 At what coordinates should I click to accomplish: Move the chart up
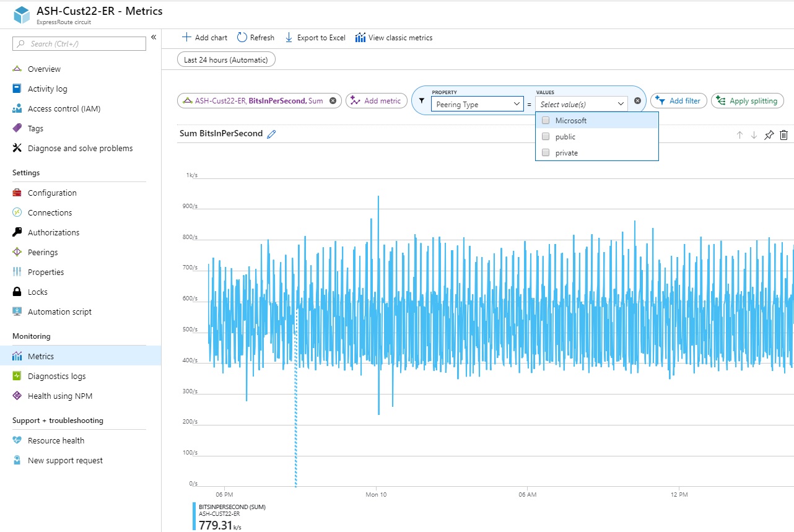[739, 134]
